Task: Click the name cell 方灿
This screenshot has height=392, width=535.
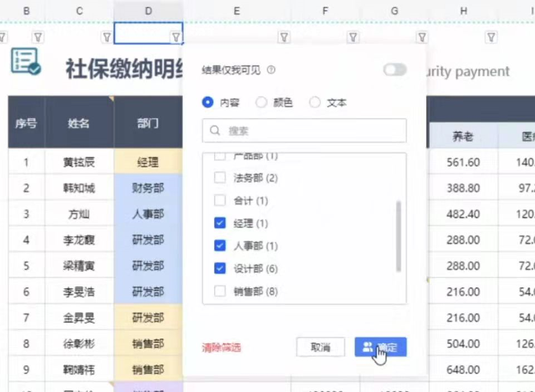Action: [79, 214]
